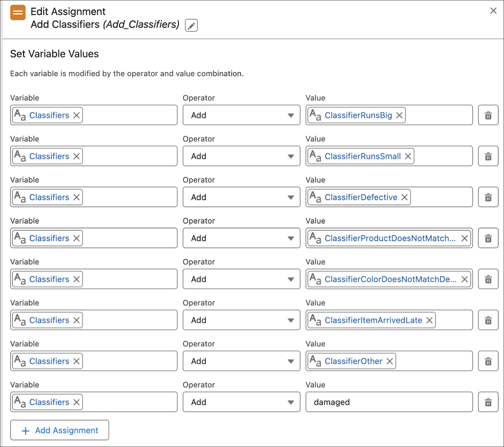Open Operator dropdown for ClassifierRunsSmall row
504x447 pixels.
241,156
